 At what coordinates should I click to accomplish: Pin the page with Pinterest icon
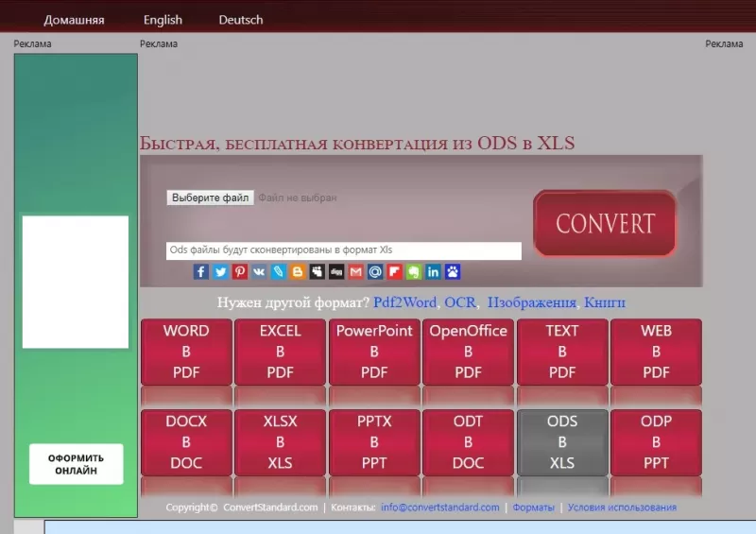point(240,271)
